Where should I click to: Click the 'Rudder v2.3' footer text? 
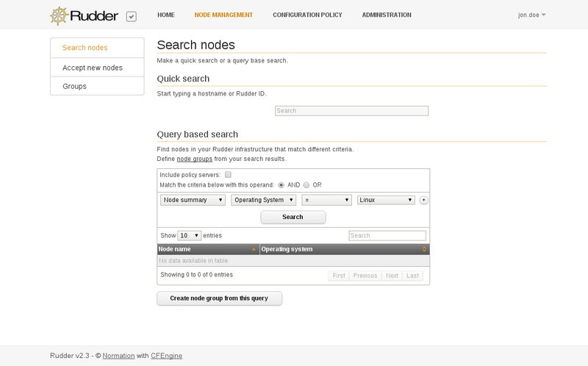point(70,356)
